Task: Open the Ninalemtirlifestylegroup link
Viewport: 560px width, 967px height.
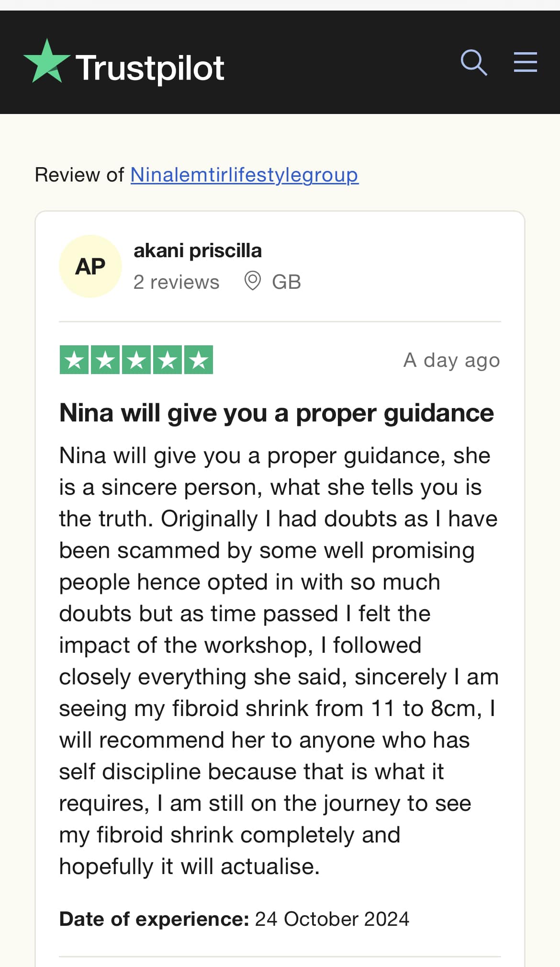Action: coord(244,175)
